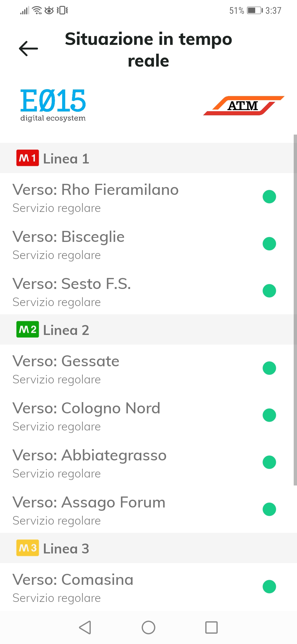
Task: Tap the yellow M3 line badge
Action: tap(28, 548)
